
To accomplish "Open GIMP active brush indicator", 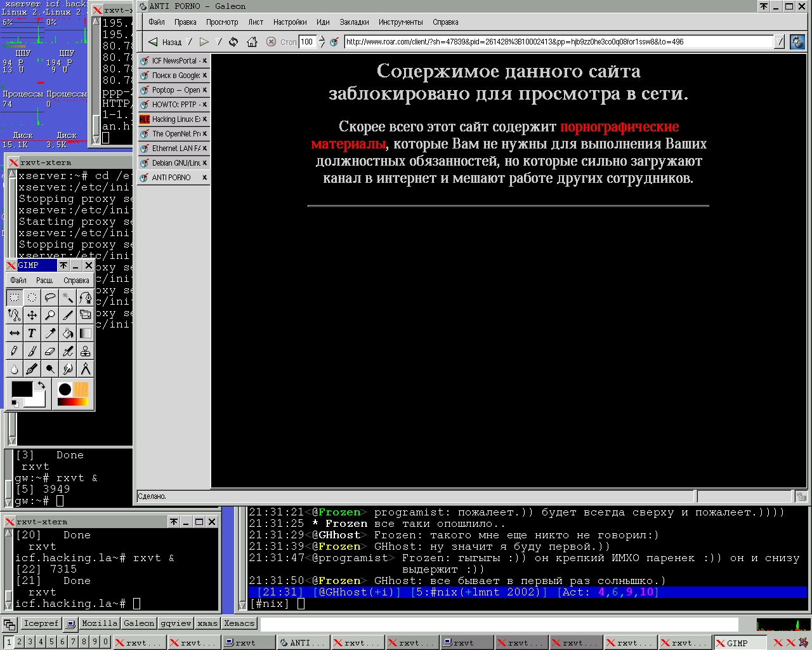I will (x=65, y=389).
